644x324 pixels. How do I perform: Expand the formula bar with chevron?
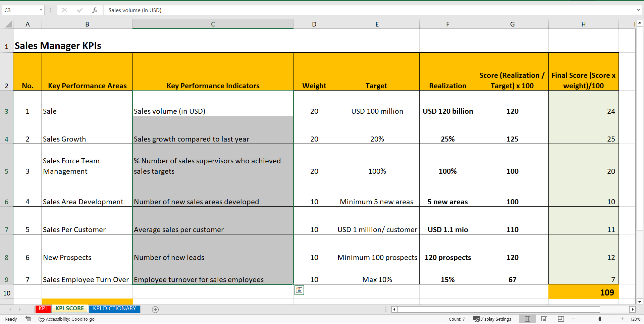tap(638, 10)
